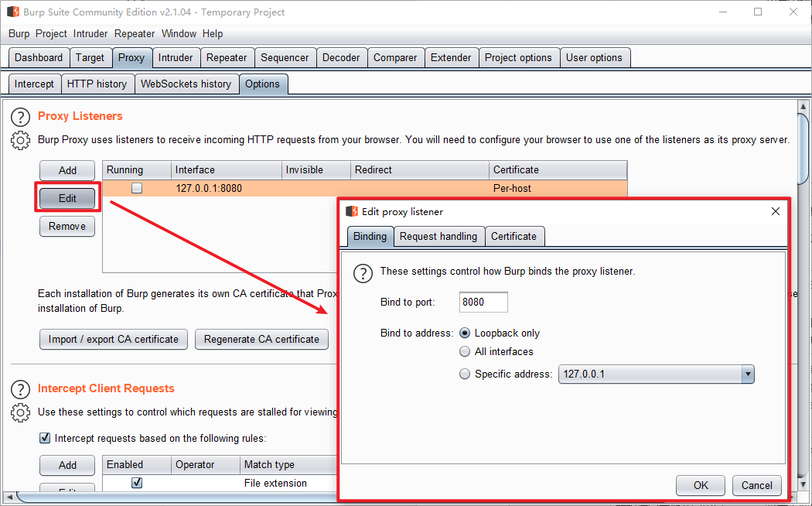Click the File extension match type cell
Screen dimensions: 812x506
click(x=289, y=483)
